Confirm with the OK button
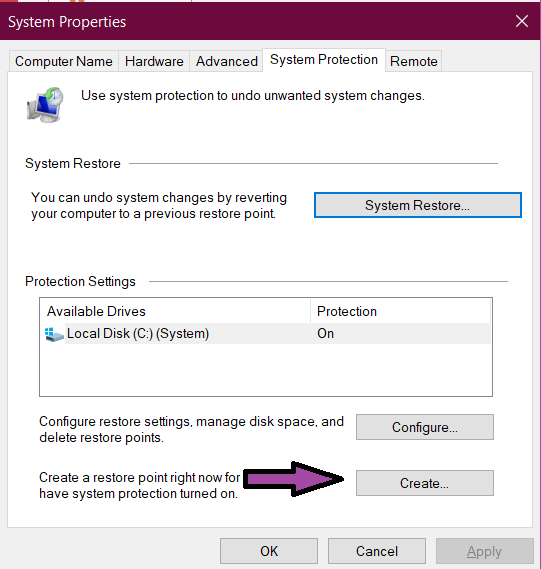 point(269,551)
